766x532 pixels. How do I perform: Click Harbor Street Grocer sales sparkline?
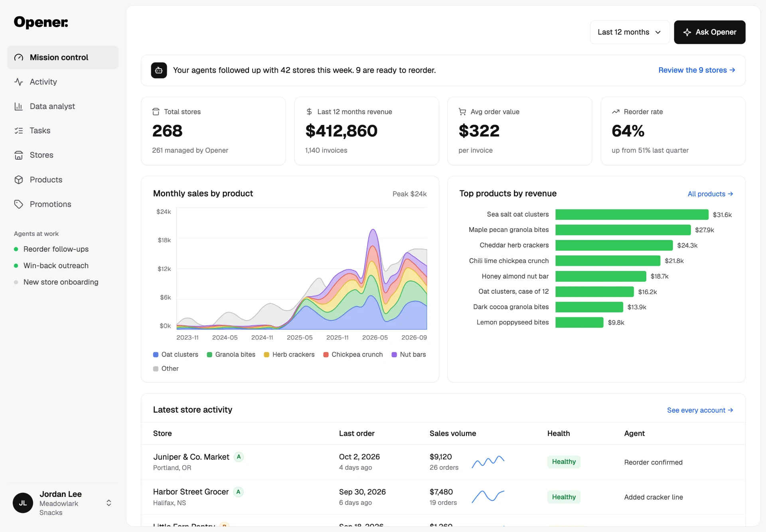coord(488,496)
